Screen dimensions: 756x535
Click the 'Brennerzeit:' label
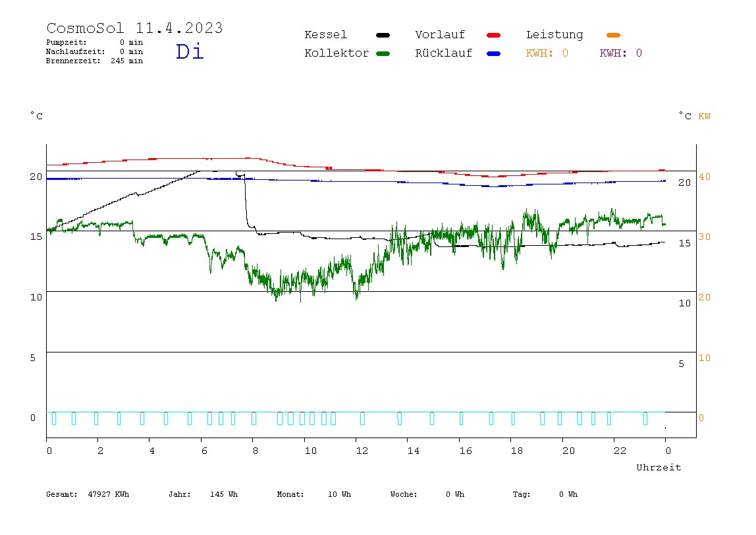73,61
